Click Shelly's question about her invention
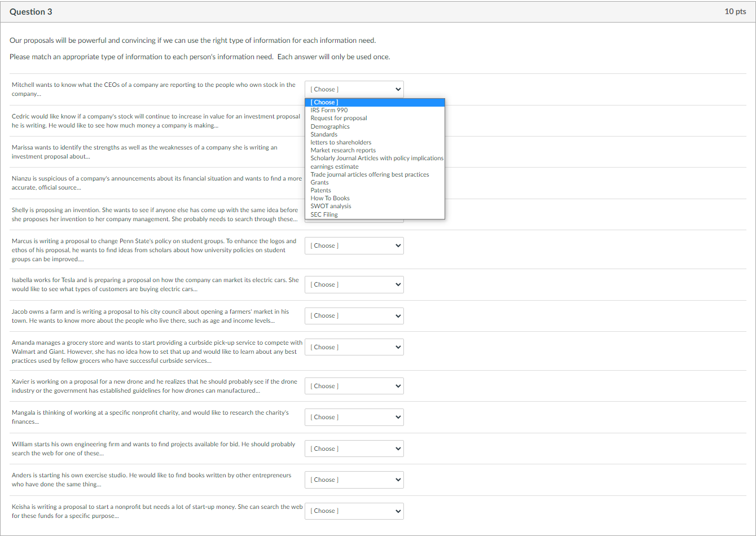 [x=155, y=214]
